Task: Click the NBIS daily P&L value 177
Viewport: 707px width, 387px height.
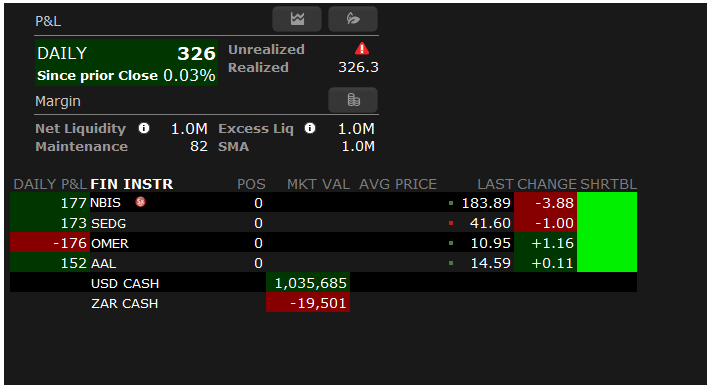Action: tap(73, 203)
